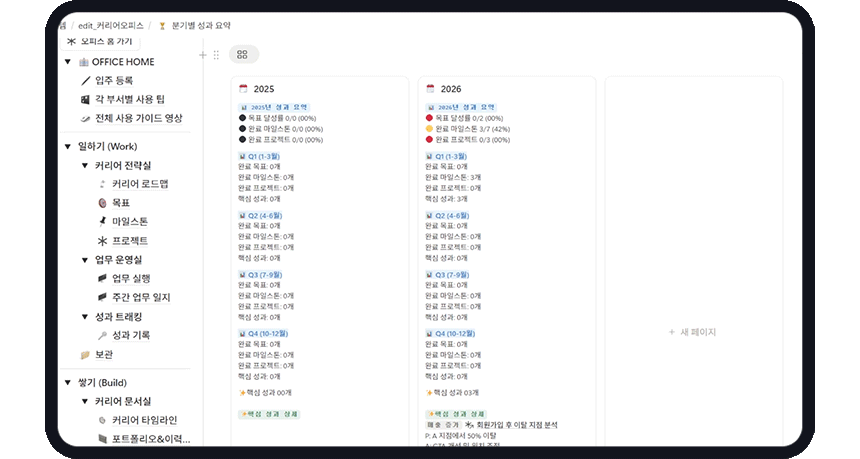Click the drag handle dots icon
Screen dimensions: 860x459
pos(216,55)
